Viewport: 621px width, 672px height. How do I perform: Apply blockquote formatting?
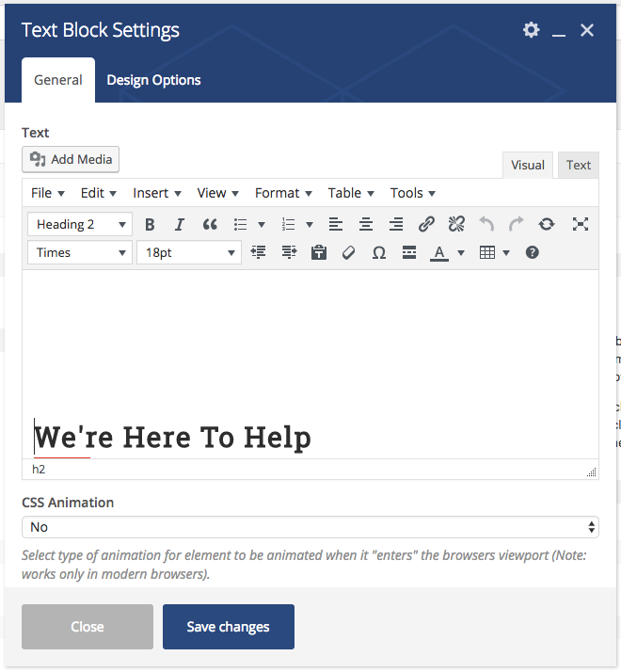210,224
